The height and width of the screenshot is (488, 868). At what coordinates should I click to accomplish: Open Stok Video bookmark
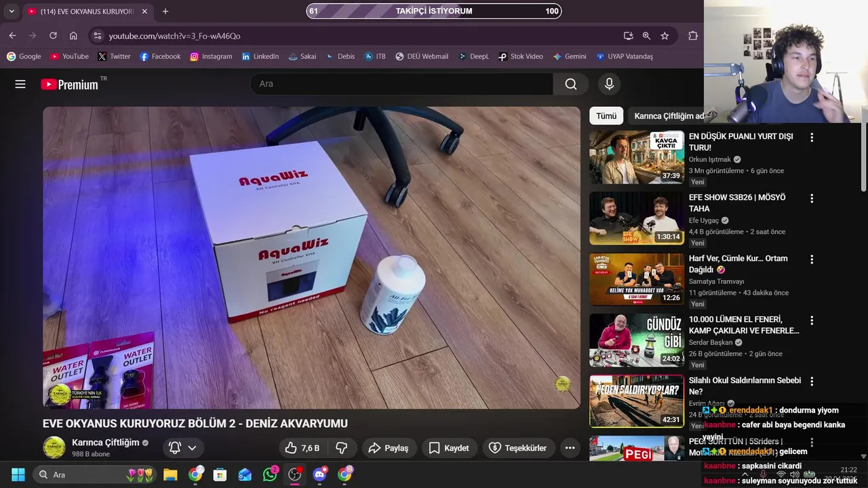[x=521, y=56]
